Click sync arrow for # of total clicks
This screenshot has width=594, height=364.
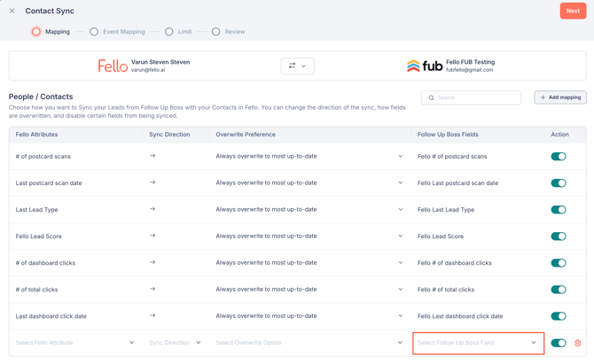pyautogui.click(x=152, y=289)
